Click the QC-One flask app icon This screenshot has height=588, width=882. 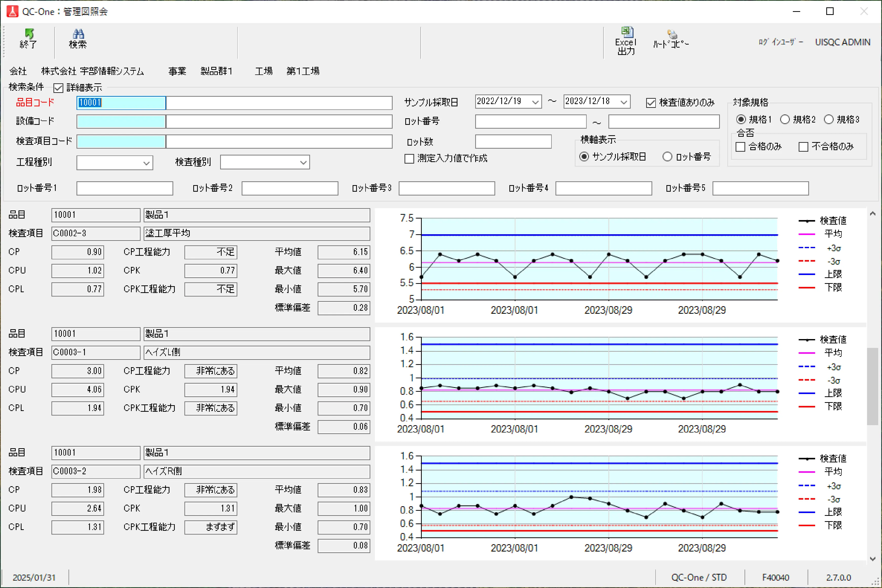(12, 11)
